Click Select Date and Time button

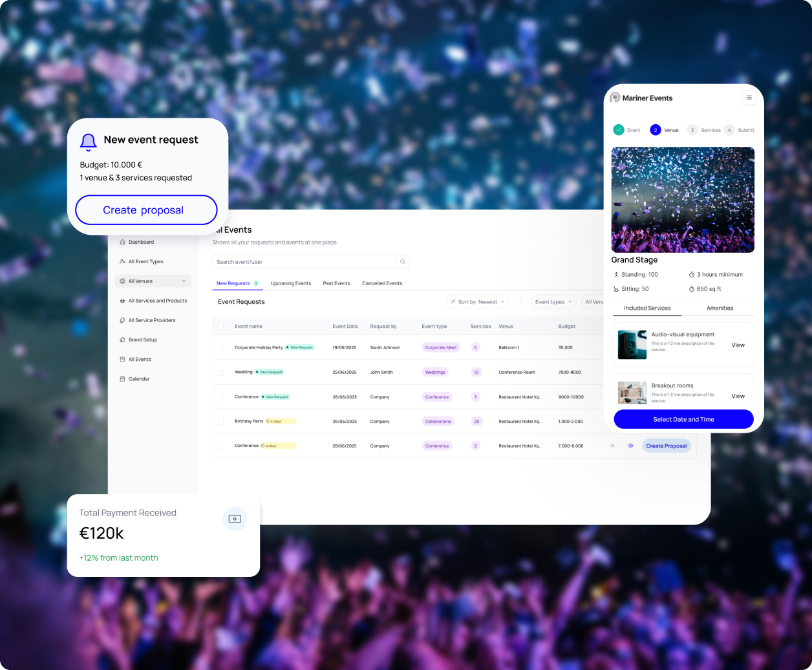coord(683,419)
